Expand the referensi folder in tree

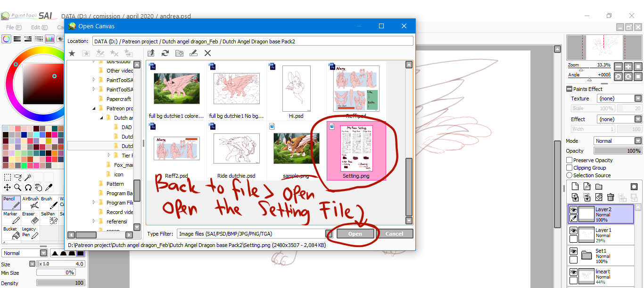94,222
